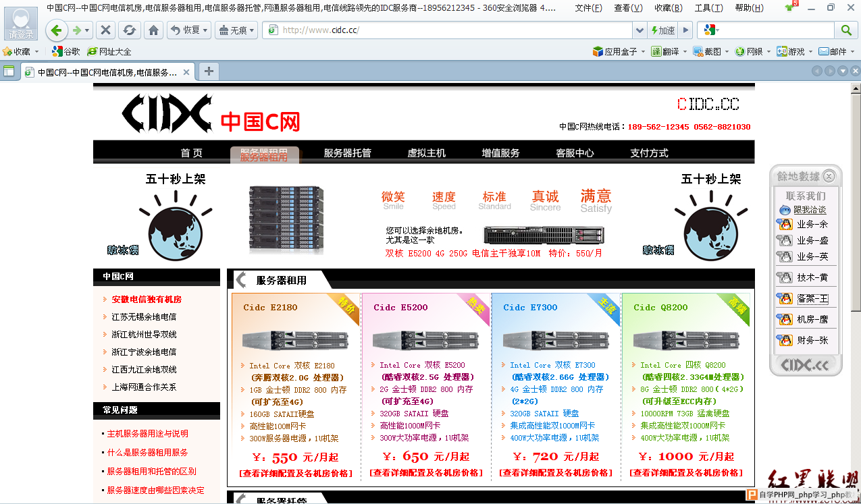Image resolution: width=861 pixels, height=504 pixels.
Task: View detailed config for Cidc Q8200
Action: (686, 473)
